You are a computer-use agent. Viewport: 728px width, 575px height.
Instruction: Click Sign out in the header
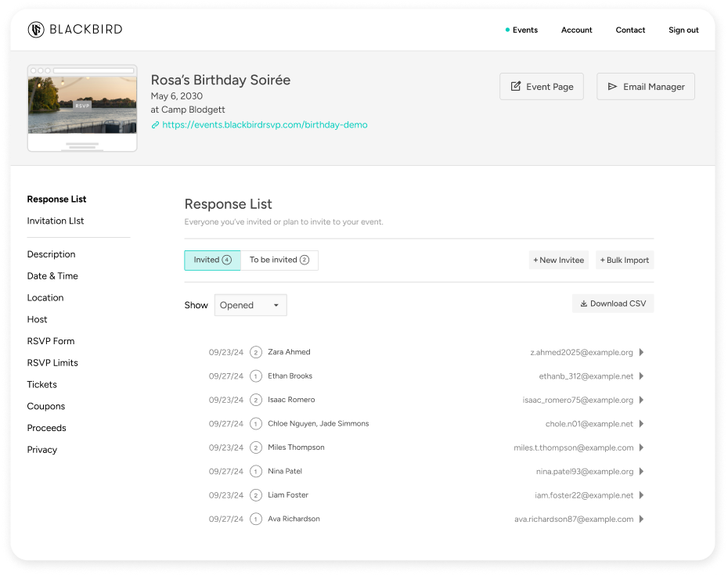(683, 30)
